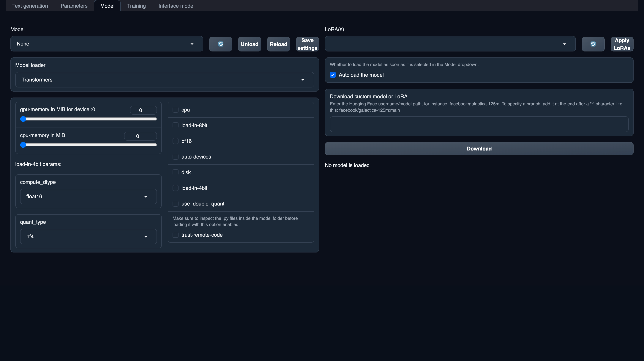Check use_double_quant

[176, 204]
